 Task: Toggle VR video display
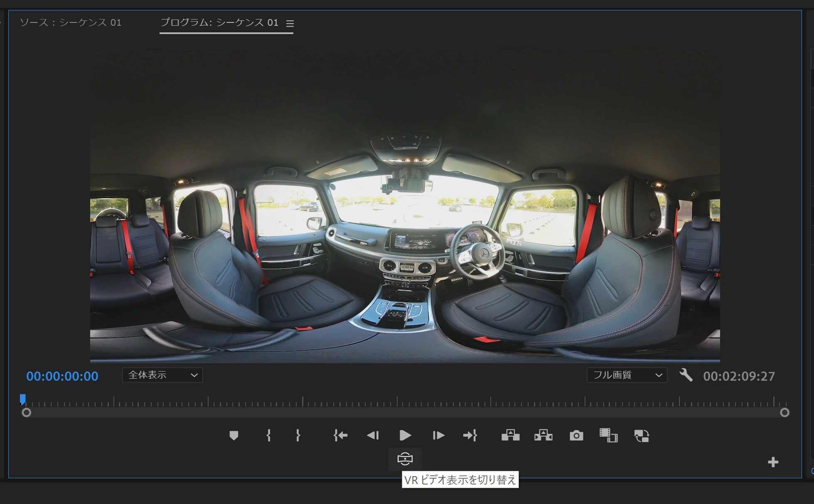(x=405, y=459)
